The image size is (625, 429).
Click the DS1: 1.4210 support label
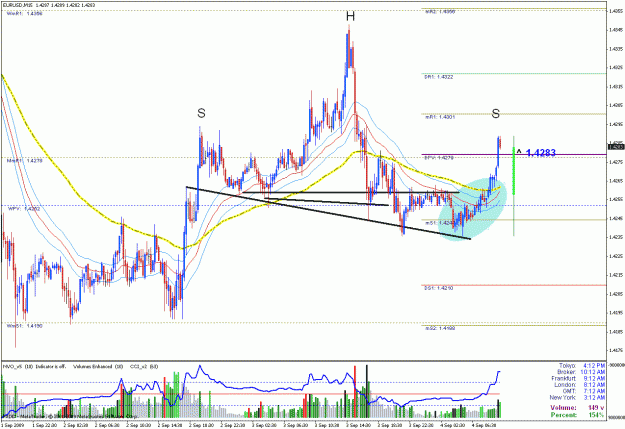click(x=438, y=288)
